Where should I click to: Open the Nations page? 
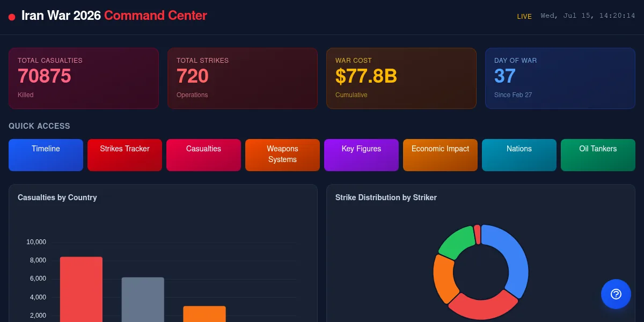pyautogui.click(x=519, y=155)
